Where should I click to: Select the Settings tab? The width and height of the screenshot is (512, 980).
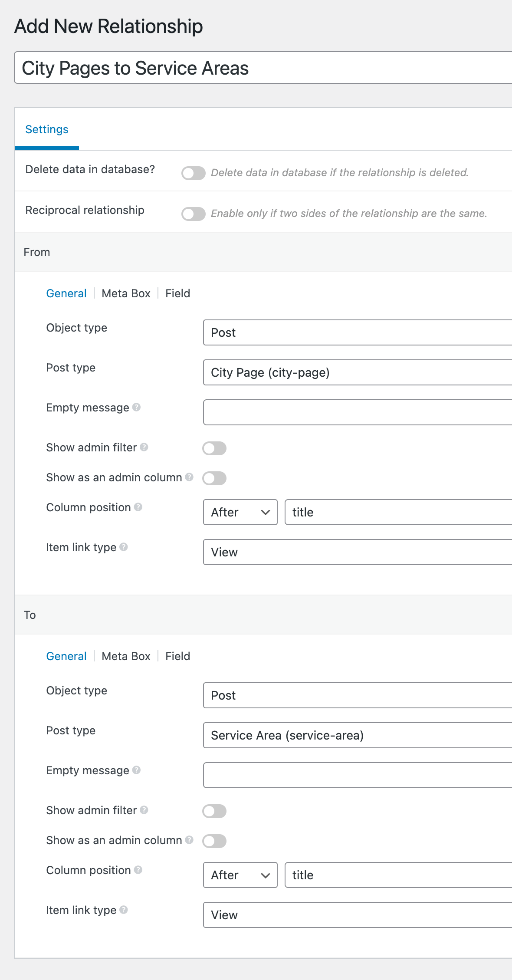coord(47,129)
